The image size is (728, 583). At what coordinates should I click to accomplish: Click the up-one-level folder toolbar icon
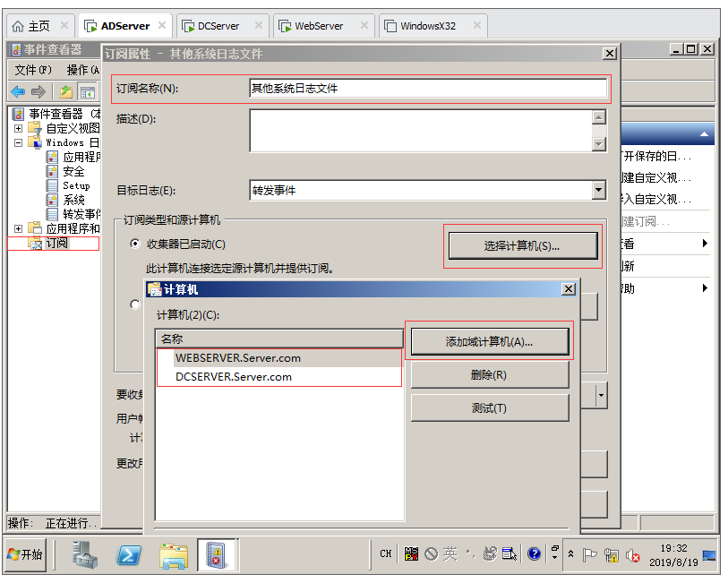(x=66, y=91)
